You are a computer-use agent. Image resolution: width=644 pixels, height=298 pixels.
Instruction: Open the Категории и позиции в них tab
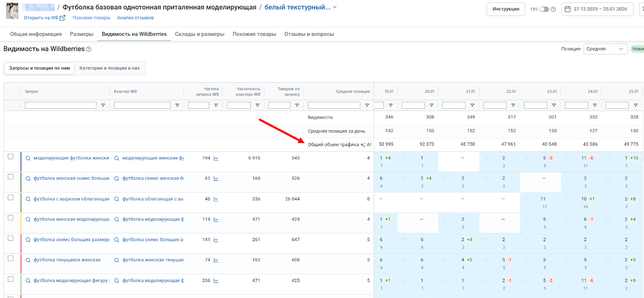pos(109,68)
